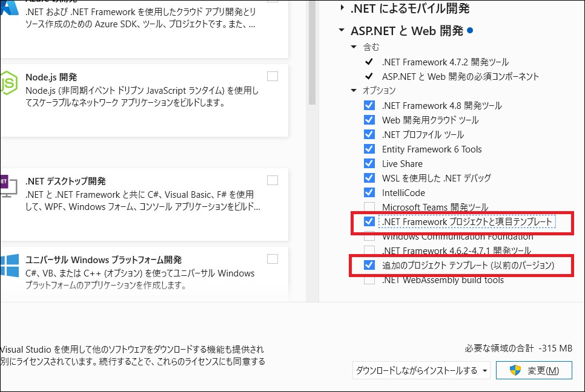This screenshot has width=585, height=392.
Task: Check .NET WebAssembly build tools option
Action: click(x=369, y=280)
